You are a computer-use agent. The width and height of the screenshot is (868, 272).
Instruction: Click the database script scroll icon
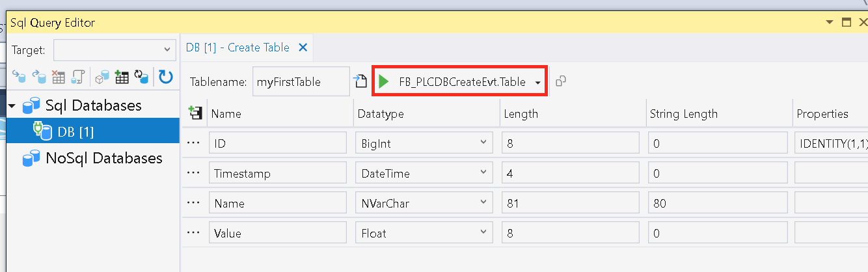click(79, 77)
